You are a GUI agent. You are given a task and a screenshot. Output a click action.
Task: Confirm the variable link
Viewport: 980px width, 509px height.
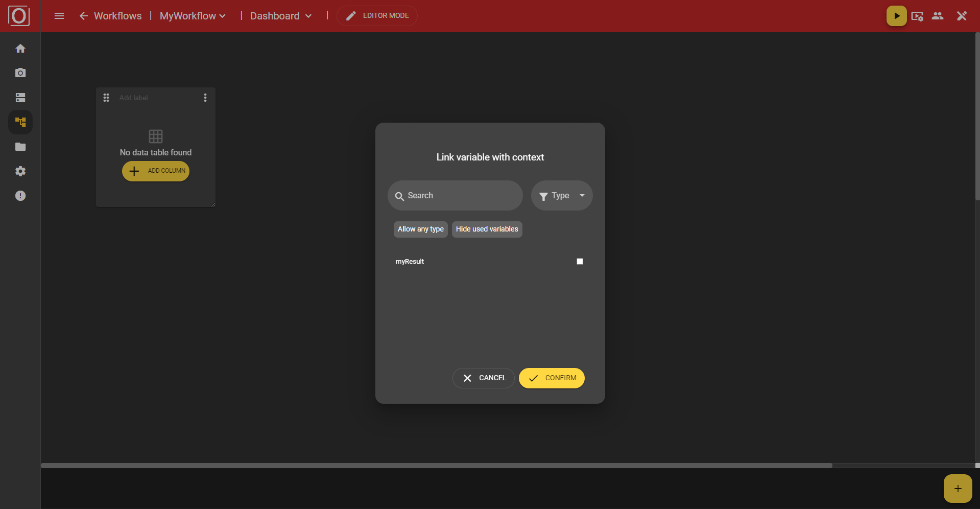[552, 378]
